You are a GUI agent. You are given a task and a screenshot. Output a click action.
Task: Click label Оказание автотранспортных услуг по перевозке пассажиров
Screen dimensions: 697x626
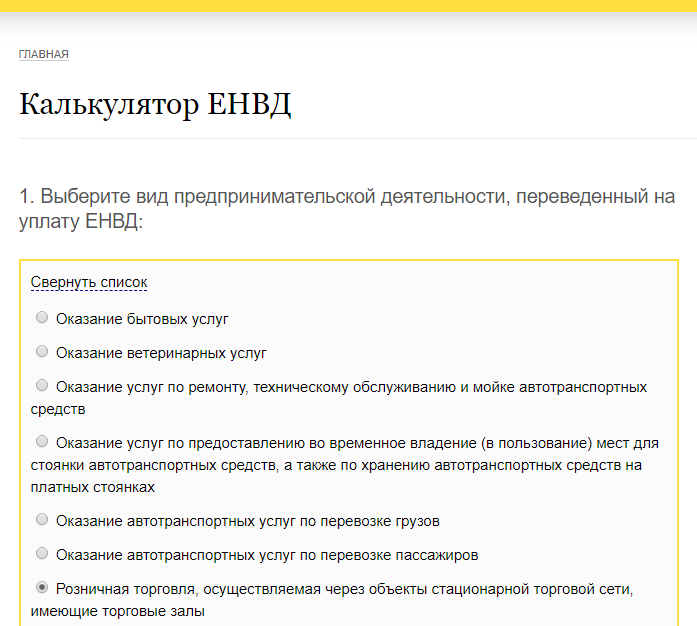(267, 555)
